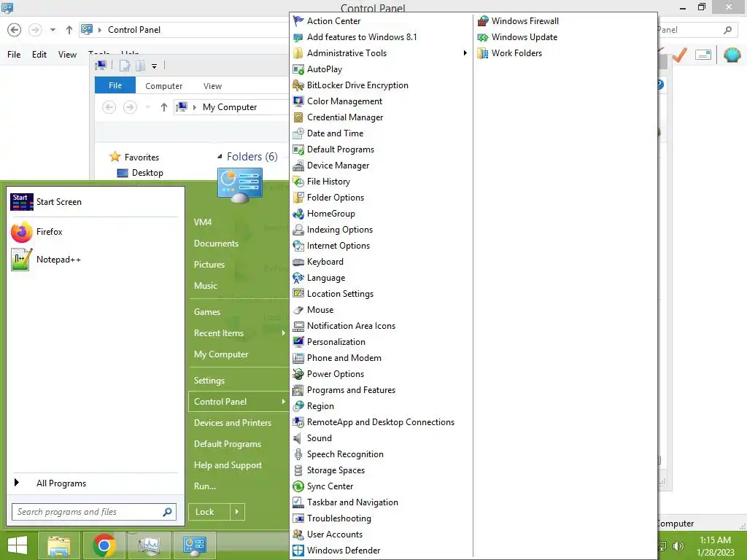Expand Administrative Tools submenu arrow

pos(465,52)
